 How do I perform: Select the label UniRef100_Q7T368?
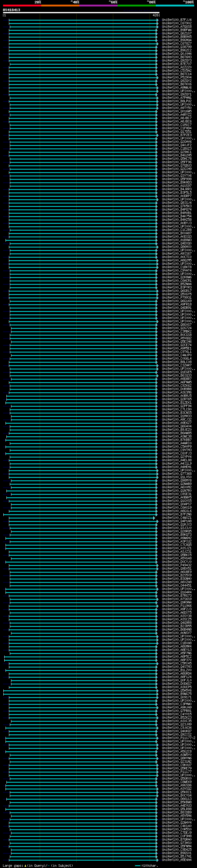tap(176, 474)
